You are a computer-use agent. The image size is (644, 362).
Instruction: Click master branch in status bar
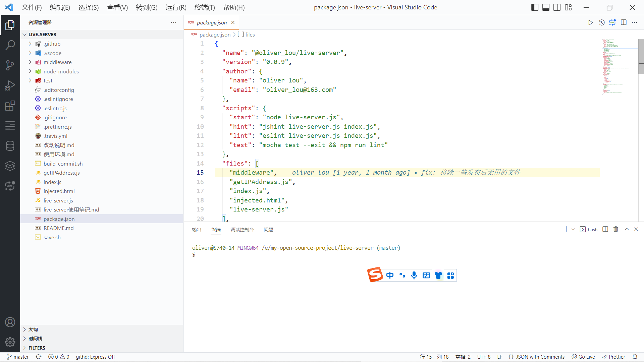[18, 357]
